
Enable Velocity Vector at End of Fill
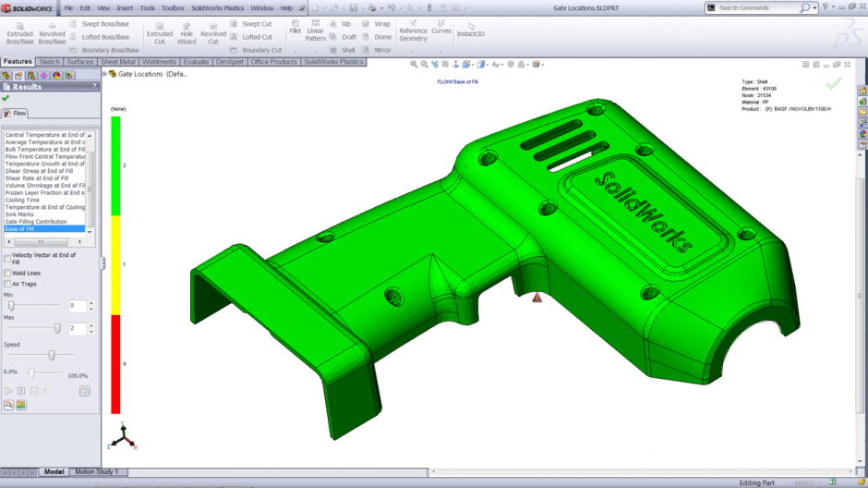(x=7, y=258)
